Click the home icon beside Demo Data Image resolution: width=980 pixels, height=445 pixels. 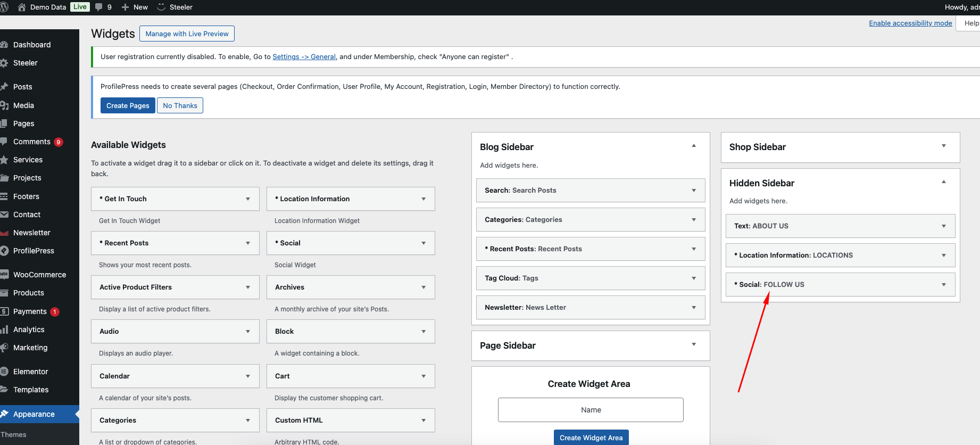click(22, 7)
